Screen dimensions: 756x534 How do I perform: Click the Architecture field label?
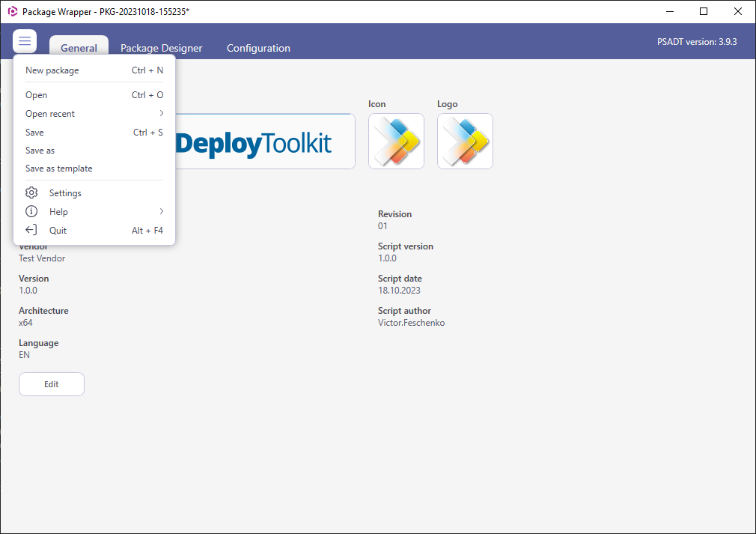(x=43, y=311)
